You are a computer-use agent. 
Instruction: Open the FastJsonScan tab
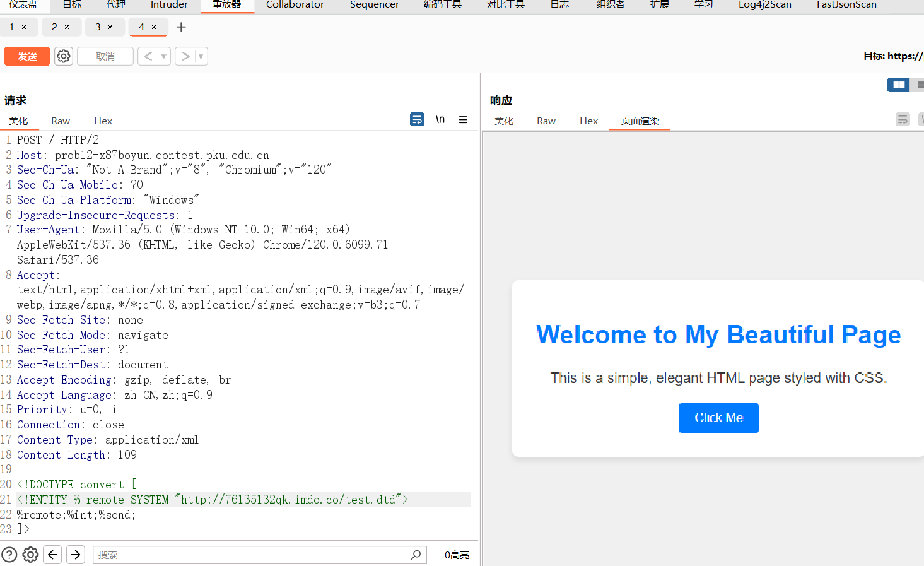tap(846, 5)
